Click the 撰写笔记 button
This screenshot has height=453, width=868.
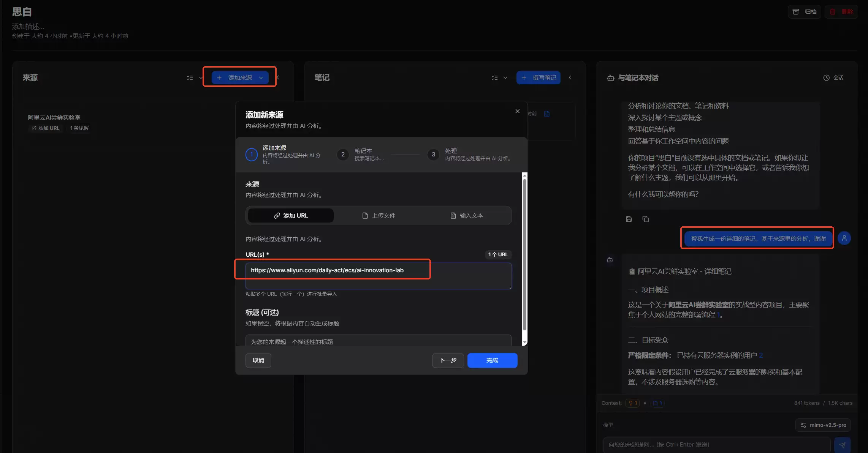(538, 77)
